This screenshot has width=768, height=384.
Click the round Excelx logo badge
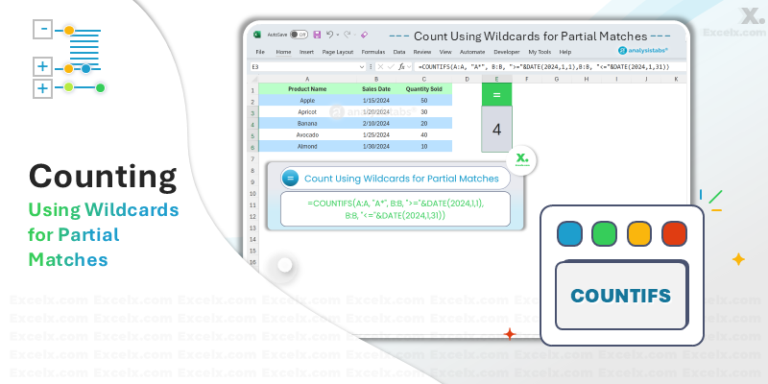[x=522, y=160]
